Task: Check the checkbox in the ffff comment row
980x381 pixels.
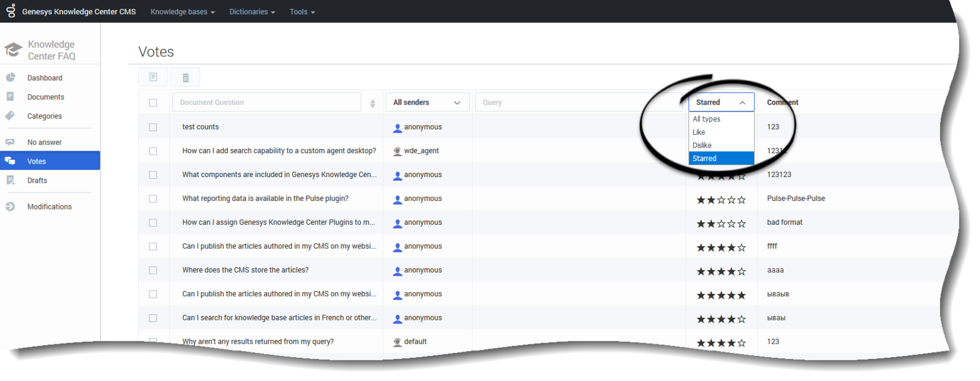Action: pos(153,247)
